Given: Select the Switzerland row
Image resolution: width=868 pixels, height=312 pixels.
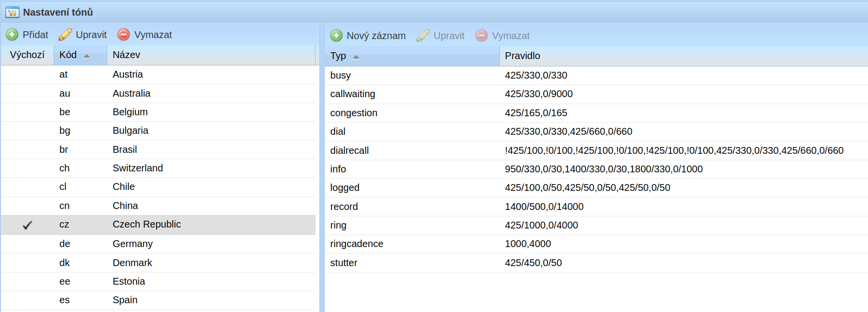Looking at the screenshot, I should [158, 168].
